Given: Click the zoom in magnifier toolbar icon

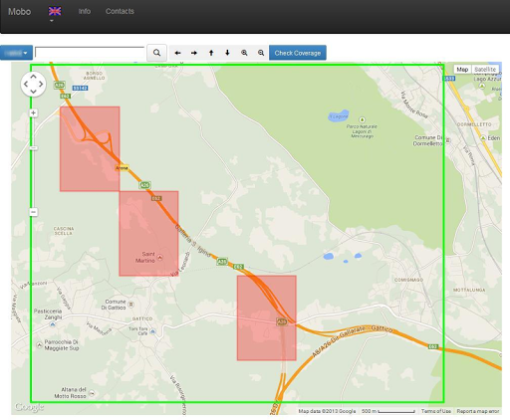Looking at the screenshot, I should coord(244,53).
